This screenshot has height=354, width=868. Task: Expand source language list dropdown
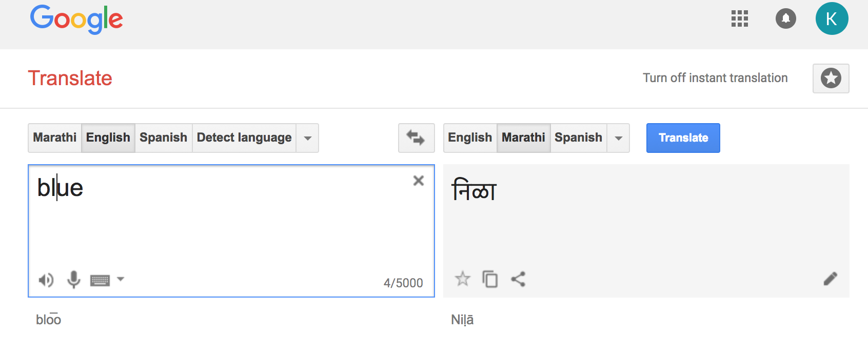point(307,138)
